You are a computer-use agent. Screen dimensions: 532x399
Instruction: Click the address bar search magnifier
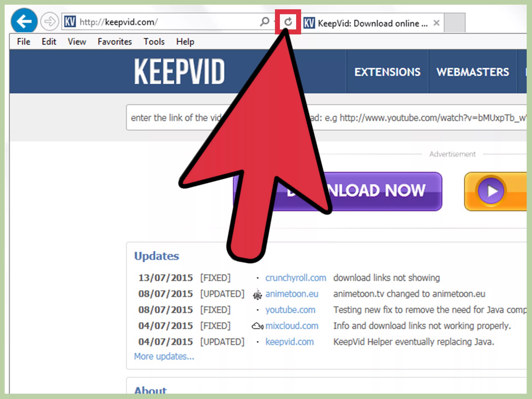pyautogui.click(x=265, y=22)
